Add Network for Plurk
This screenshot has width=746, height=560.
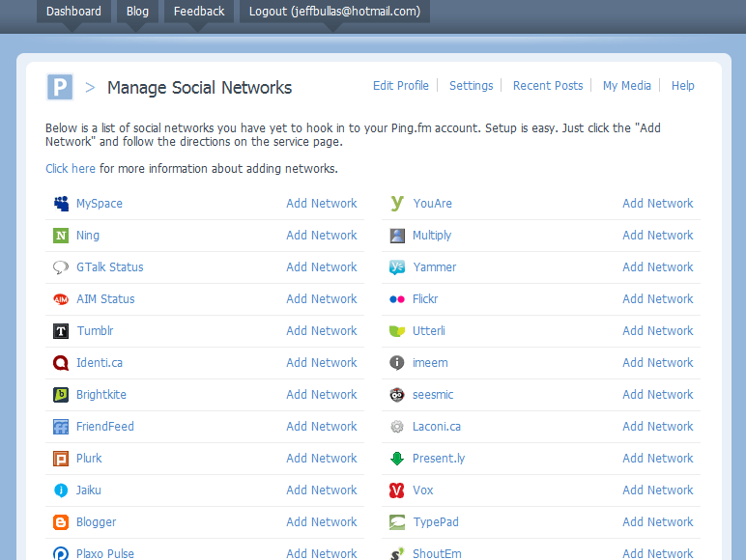coord(322,459)
